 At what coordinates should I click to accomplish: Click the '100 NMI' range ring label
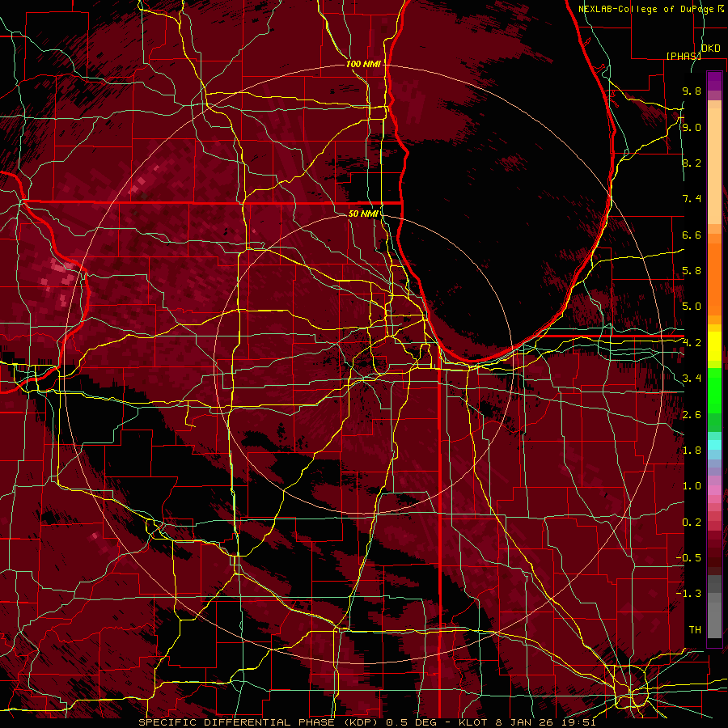(363, 64)
